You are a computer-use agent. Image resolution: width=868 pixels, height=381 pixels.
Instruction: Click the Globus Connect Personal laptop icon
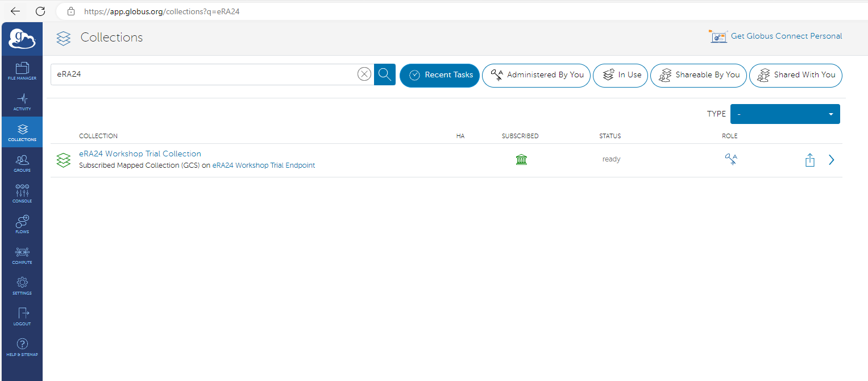[x=718, y=36]
